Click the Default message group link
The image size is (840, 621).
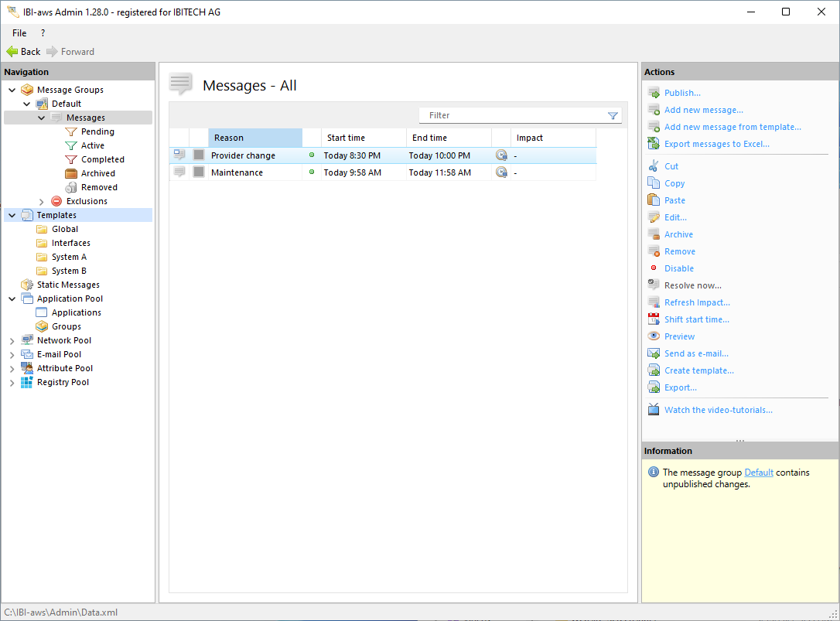(x=758, y=473)
